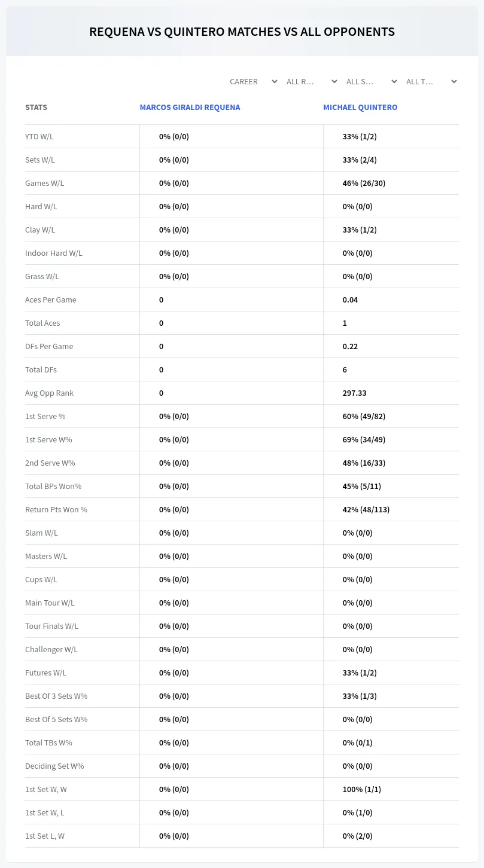
Task: Select the Aces Per Game row label
Action: point(51,299)
